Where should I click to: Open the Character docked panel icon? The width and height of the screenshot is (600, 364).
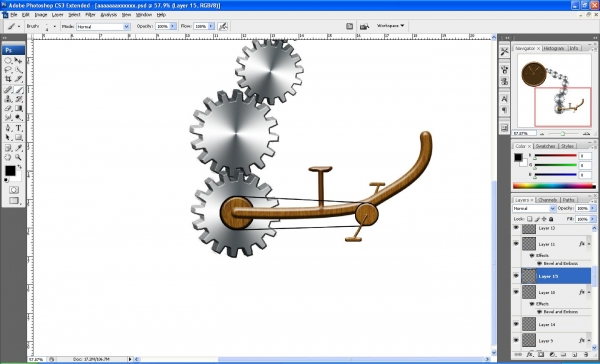(504, 99)
